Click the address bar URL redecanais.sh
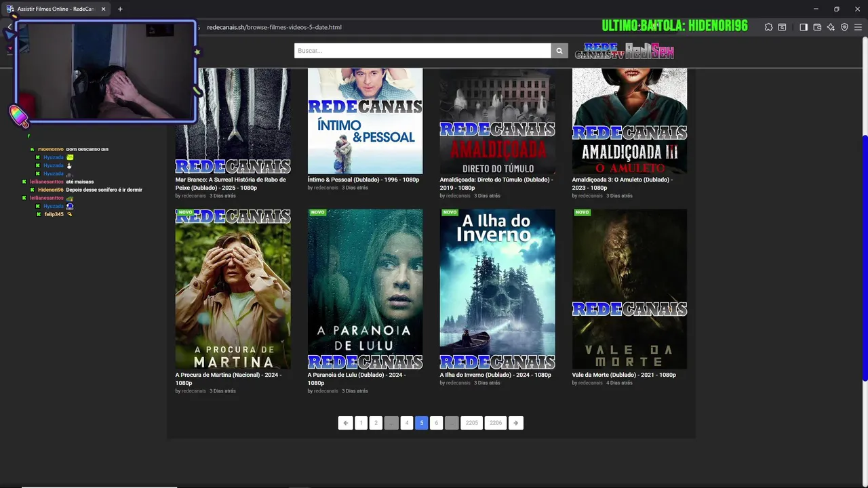This screenshot has width=868, height=488. [x=274, y=27]
